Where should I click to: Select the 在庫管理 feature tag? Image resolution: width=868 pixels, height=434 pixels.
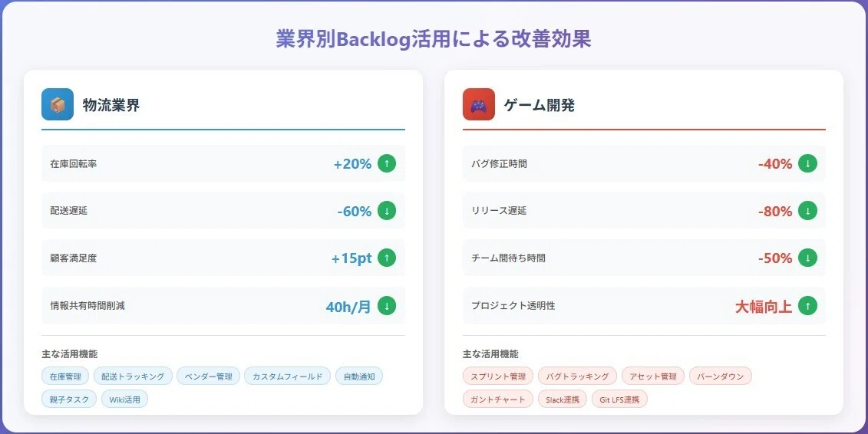65,376
